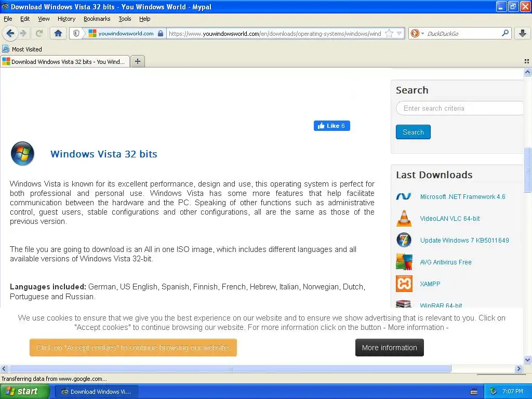Click the network tray icon near clock
The height and width of the screenshot is (399, 532).
(x=493, y=392)
